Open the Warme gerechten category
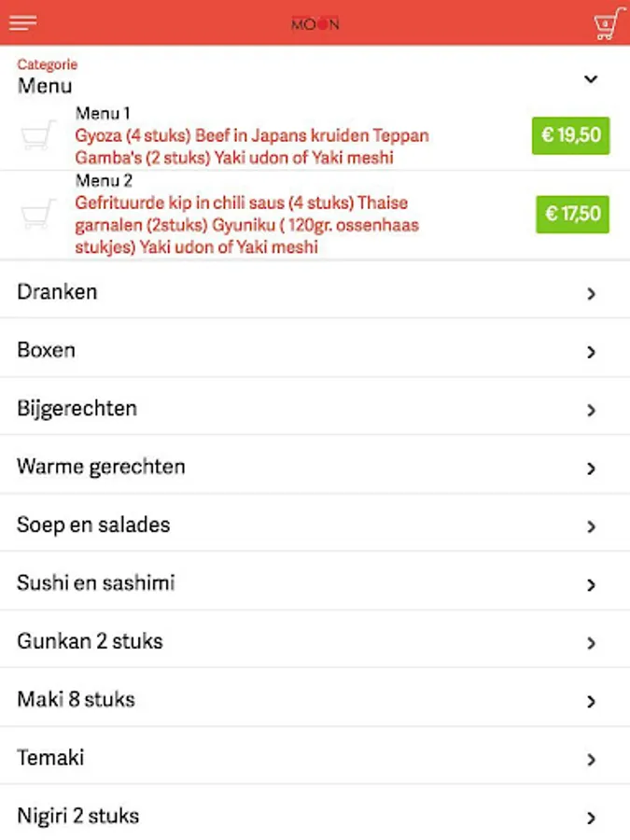 (315, 468)
